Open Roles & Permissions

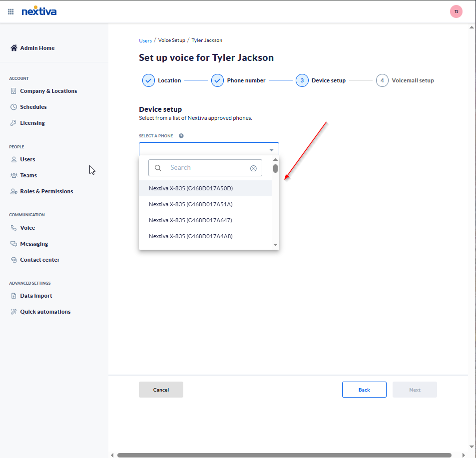(47, 191)
